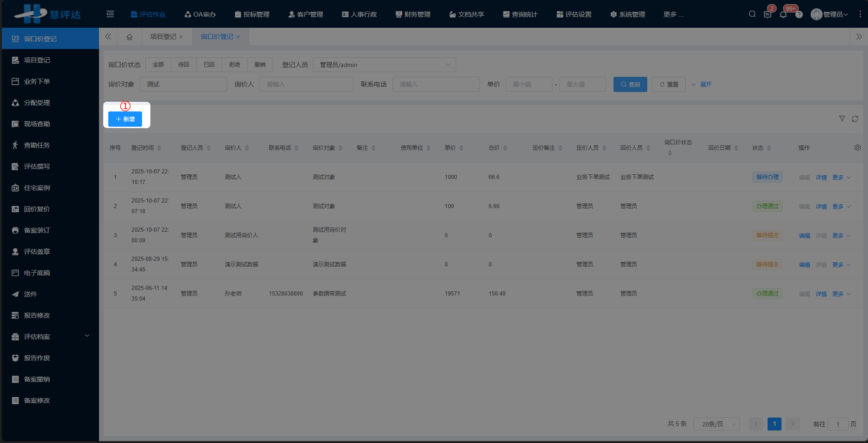
Task: Open messages icon showing 2 unread
Action: click(768, 14)
